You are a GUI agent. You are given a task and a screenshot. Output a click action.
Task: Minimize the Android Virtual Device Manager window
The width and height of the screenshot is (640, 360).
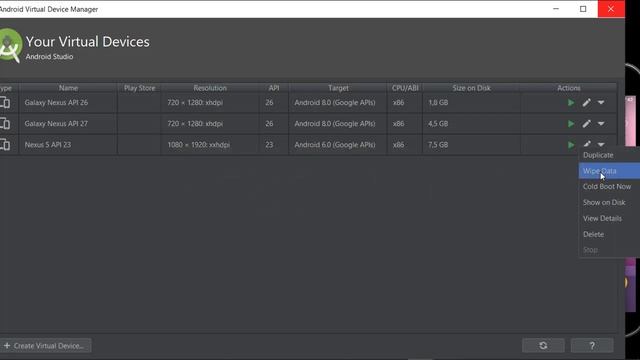556,9
